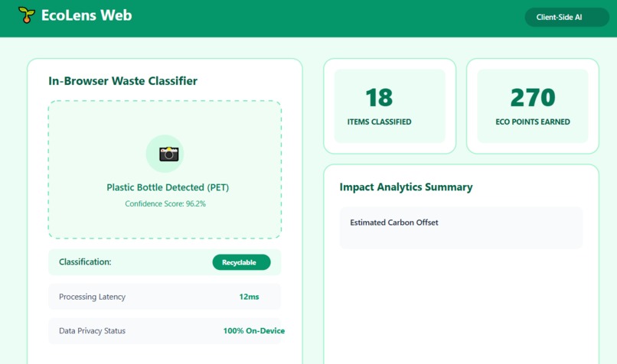Click the Confidence Score: 96.2% text

click(165, 203)
